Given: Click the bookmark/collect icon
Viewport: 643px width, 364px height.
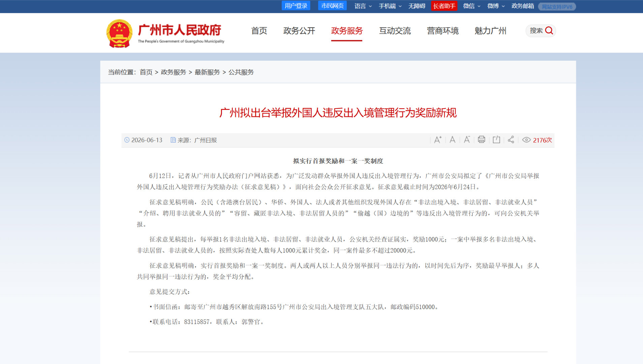Looking at the screenshot, I should [496, 140].
